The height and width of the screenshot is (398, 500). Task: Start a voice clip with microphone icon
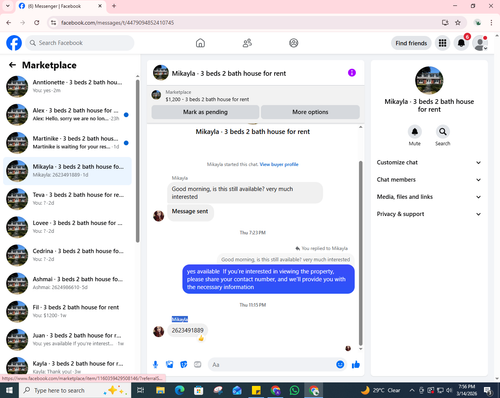tap(155, 364)
